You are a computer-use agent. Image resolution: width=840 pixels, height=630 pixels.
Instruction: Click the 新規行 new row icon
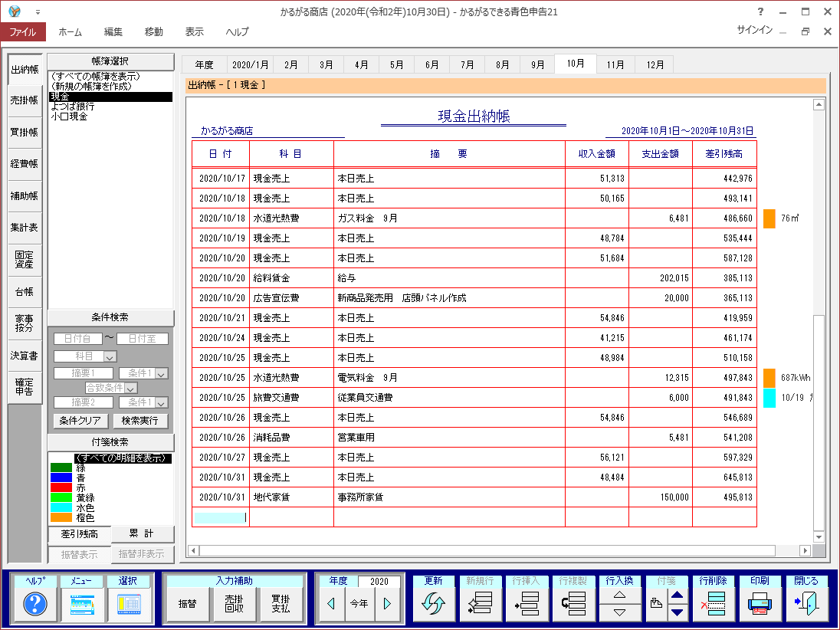[480, 604]
